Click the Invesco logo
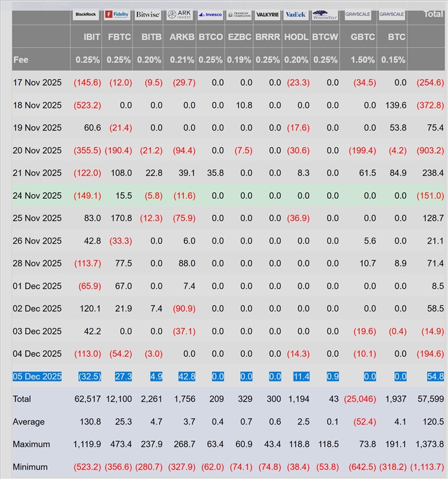The image size is (448, 479). click(x=210, y=14)
